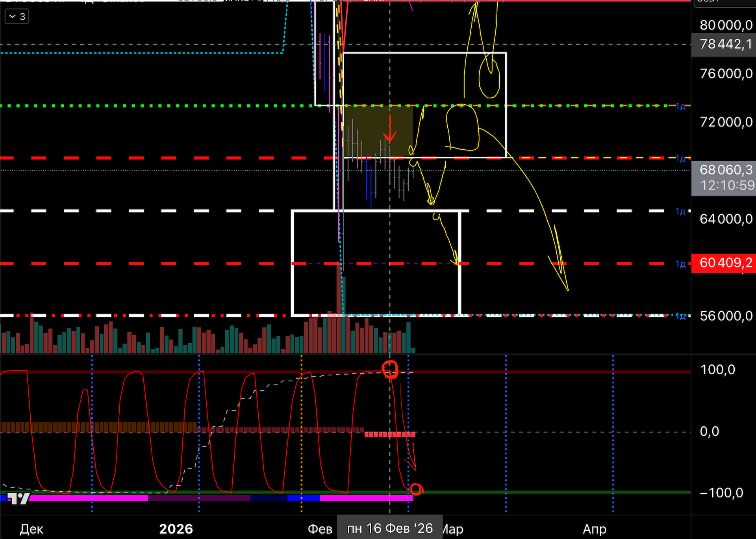
Task: Click the date label пн 16 Фев '26
Action: coord(389,528)
